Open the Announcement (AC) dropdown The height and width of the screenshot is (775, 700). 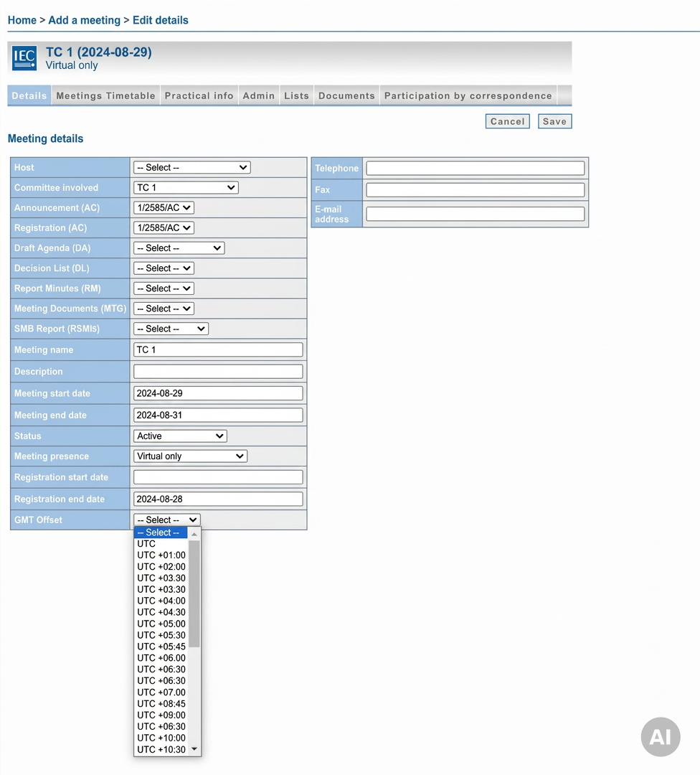pyautogui.click(x=164, y=208)
